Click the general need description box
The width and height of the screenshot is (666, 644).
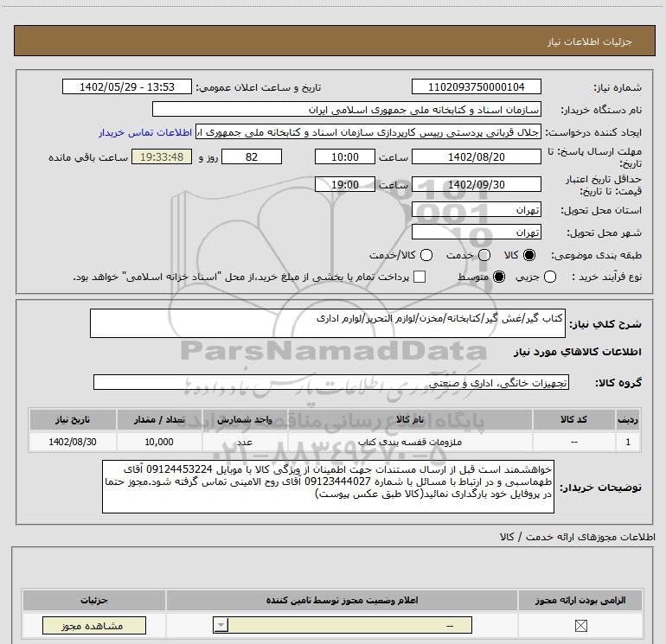click(x=328, y=323)
